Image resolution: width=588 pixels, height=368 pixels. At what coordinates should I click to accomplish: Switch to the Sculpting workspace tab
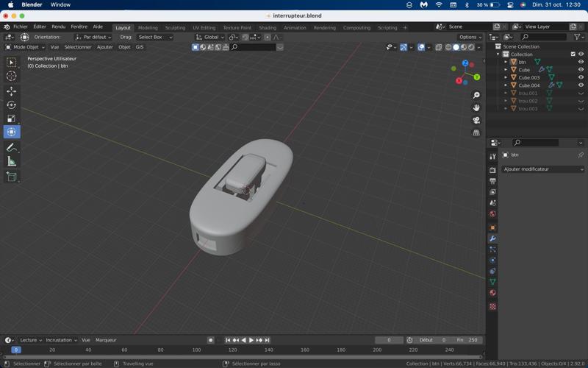(175, 28)
